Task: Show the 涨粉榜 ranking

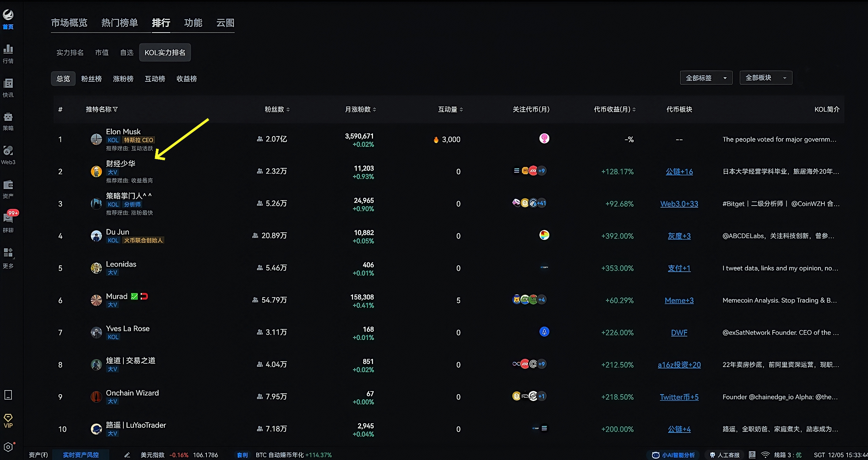Action: [123, 79]
